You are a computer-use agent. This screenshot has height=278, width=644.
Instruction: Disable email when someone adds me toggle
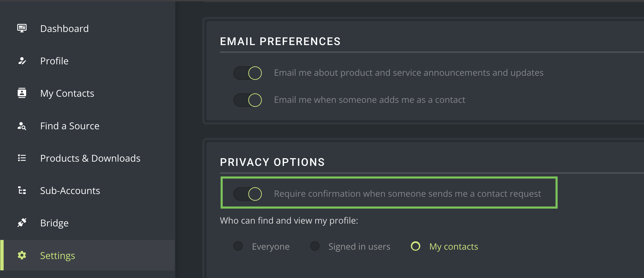click(x=247, y=100)
